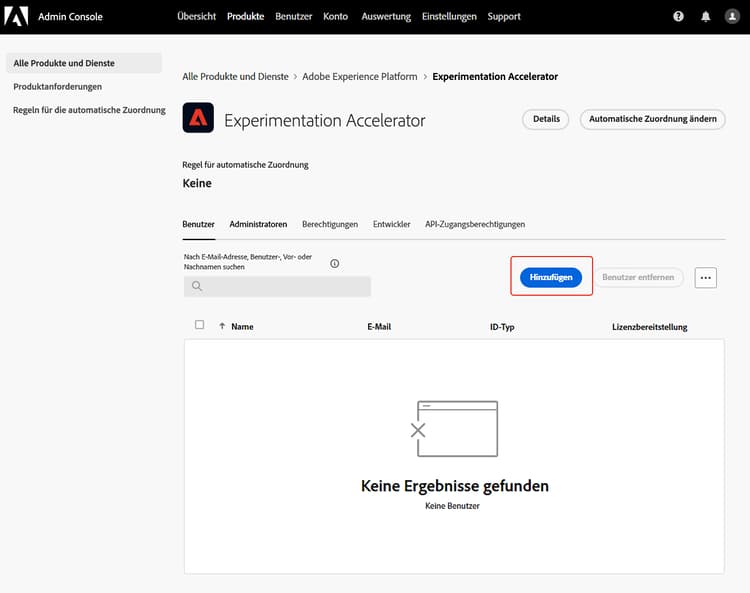Switch to the Administratoren tab

click(x=258, y=224)
